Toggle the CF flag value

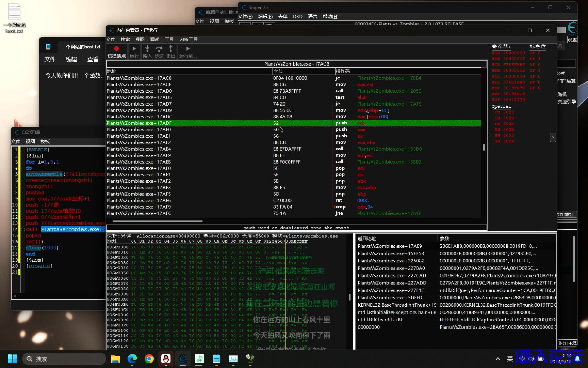(539, 53)
